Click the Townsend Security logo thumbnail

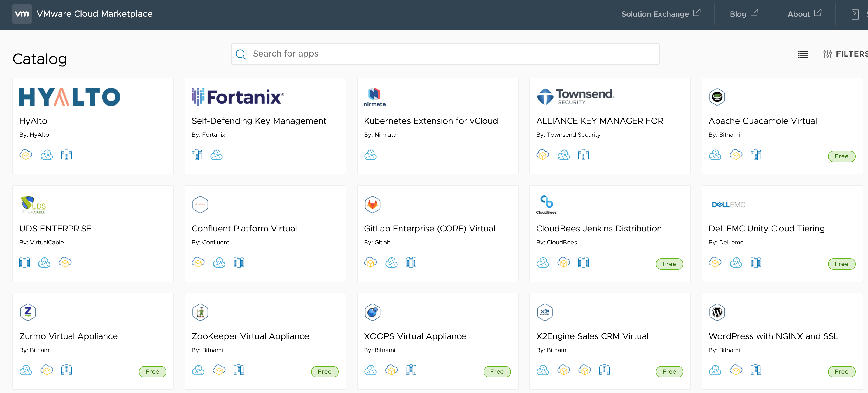(575, 97)
